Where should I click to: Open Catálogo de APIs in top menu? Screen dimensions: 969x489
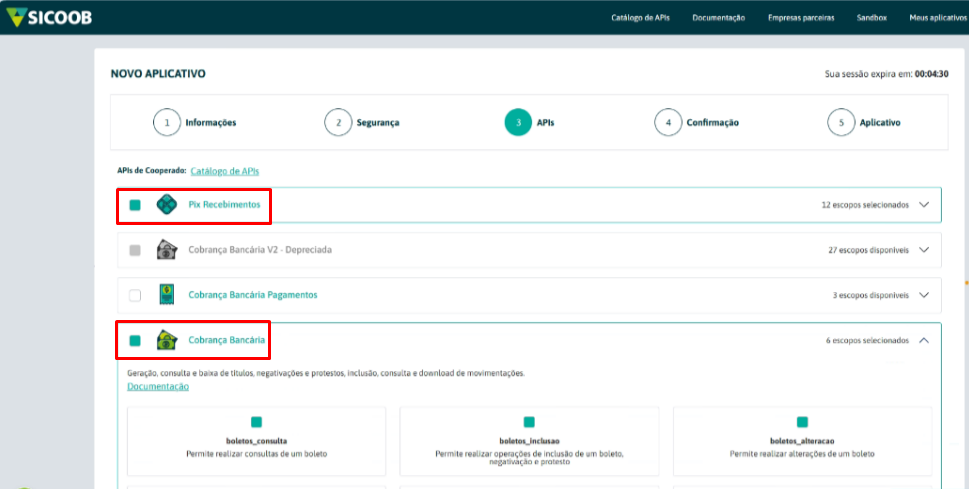(x=640, y=18)
